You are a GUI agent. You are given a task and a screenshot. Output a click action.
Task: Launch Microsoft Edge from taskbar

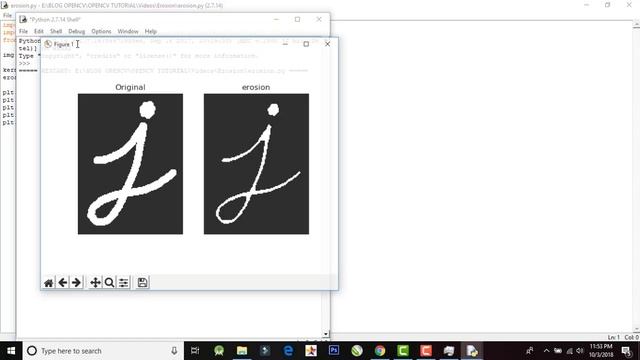click(x=288, y=351)
